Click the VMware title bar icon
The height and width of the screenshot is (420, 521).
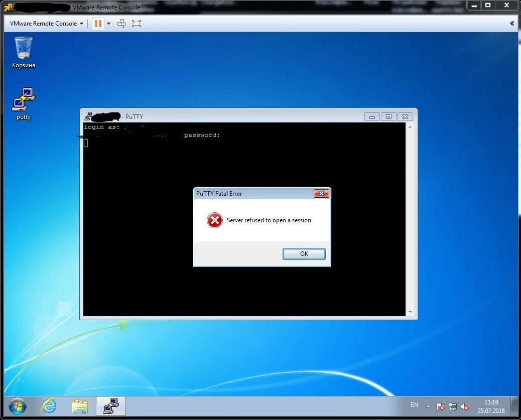pos(8,7)
